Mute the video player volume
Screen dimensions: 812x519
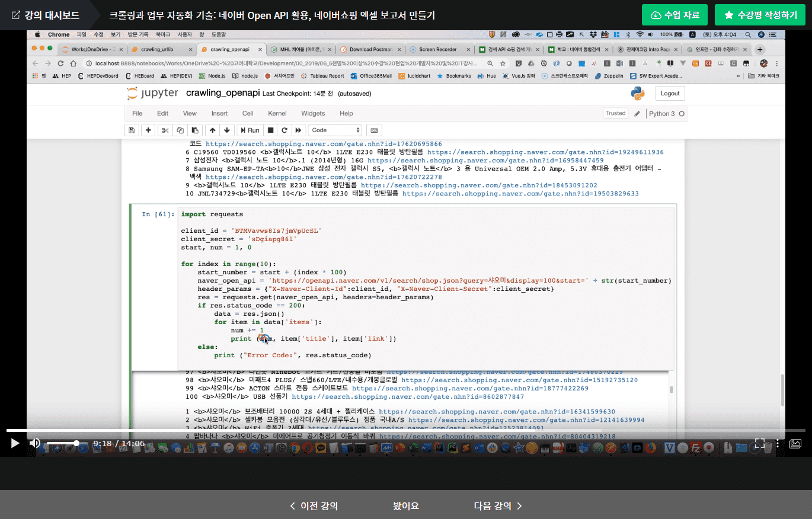(35, 443)
